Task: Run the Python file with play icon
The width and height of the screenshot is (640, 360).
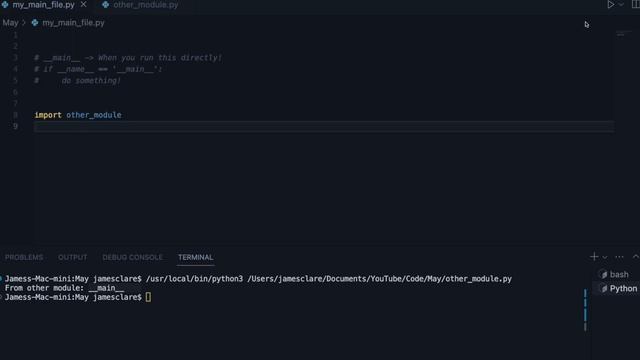Action: [x=611, y=4]
